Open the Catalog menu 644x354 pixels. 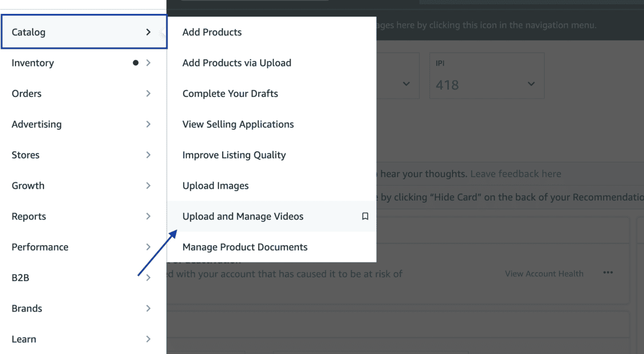tap(84, 32)
